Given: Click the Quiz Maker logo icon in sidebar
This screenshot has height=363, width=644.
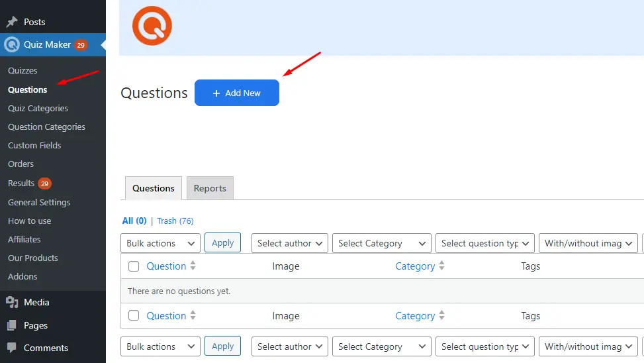Looking at the screenshot, I should coord(11,44).
